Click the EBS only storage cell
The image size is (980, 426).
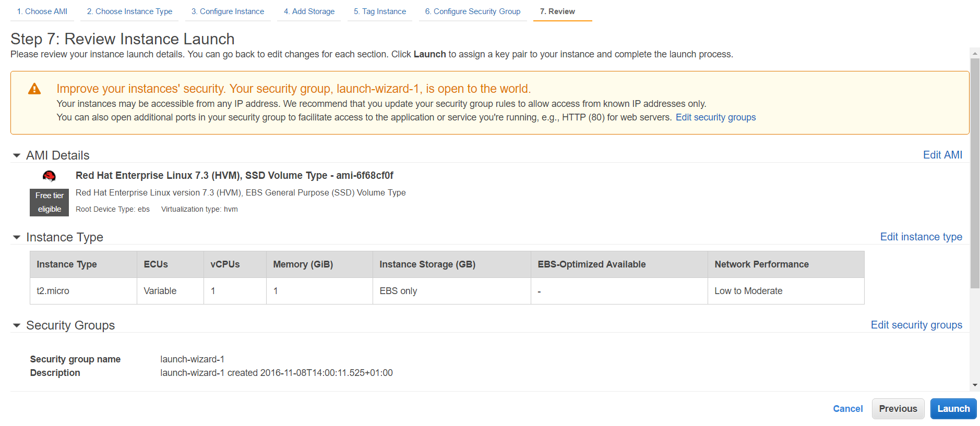pos(452,291)
